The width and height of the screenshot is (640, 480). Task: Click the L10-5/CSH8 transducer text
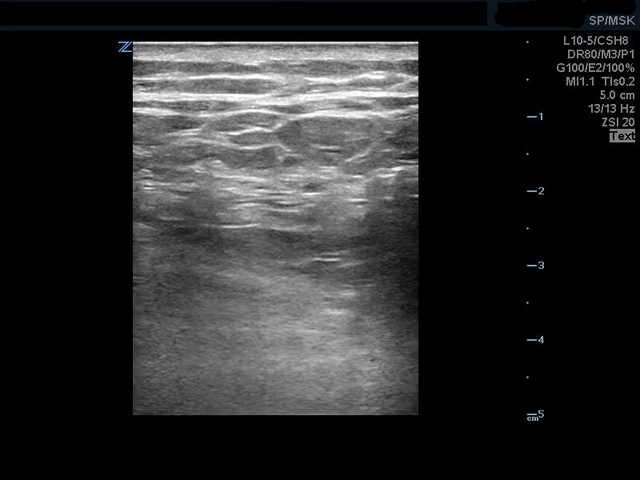[596, 41]
